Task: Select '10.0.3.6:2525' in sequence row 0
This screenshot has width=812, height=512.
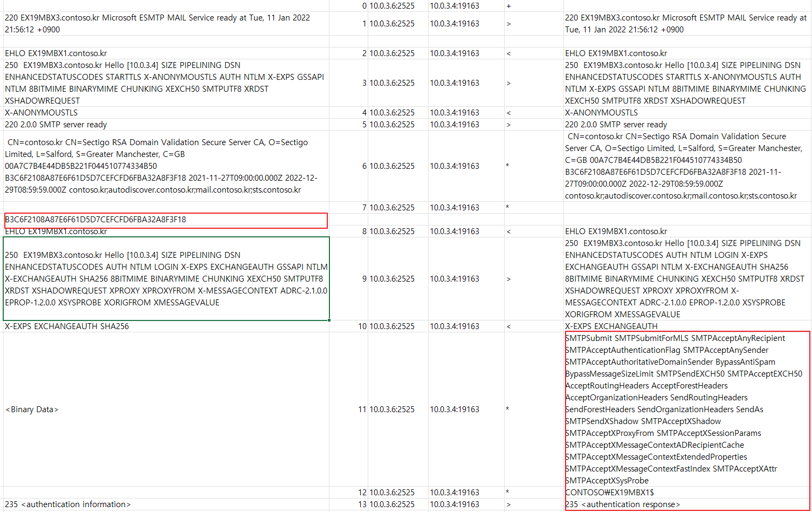Action: [x=398, y=6]
